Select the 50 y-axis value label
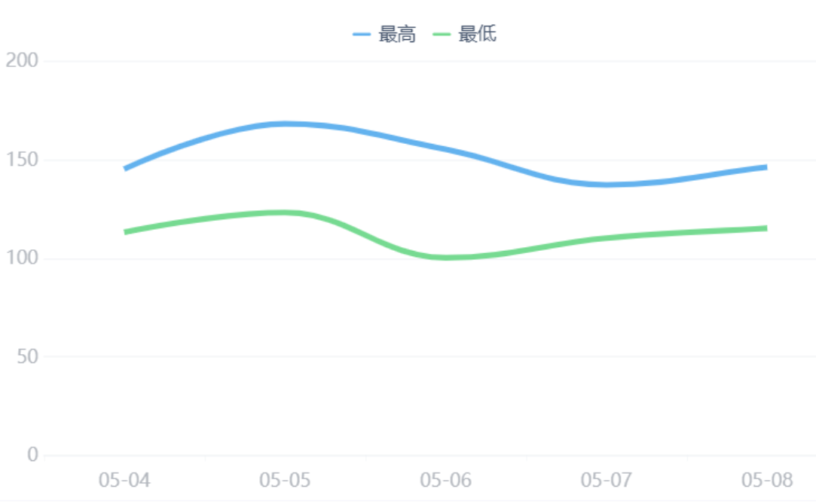Viewport: 816px width, 504px height. click(x=27, y=357)
